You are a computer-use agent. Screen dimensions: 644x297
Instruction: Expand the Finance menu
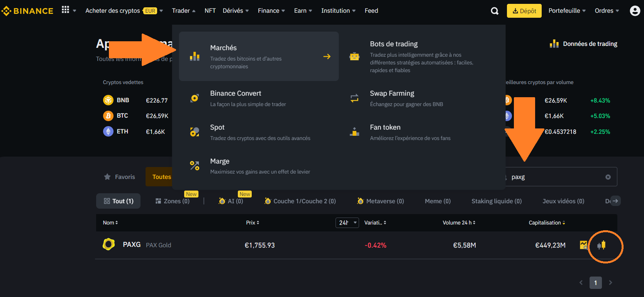pyautogui.click(x=271, y=11)
